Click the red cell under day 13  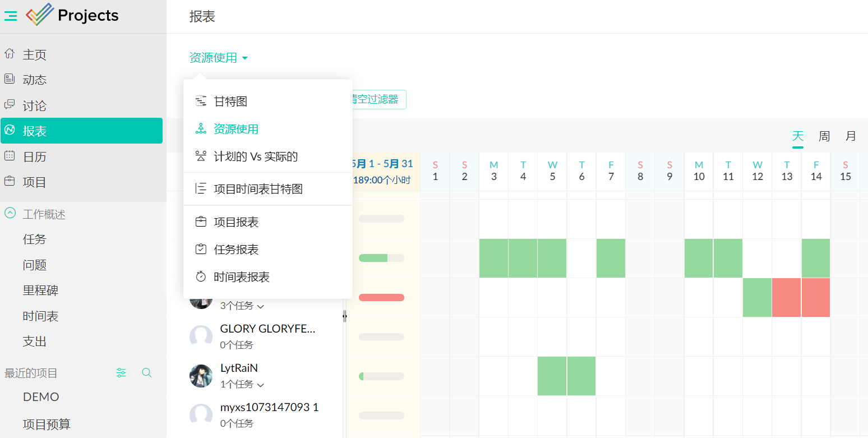coord(787,297)
